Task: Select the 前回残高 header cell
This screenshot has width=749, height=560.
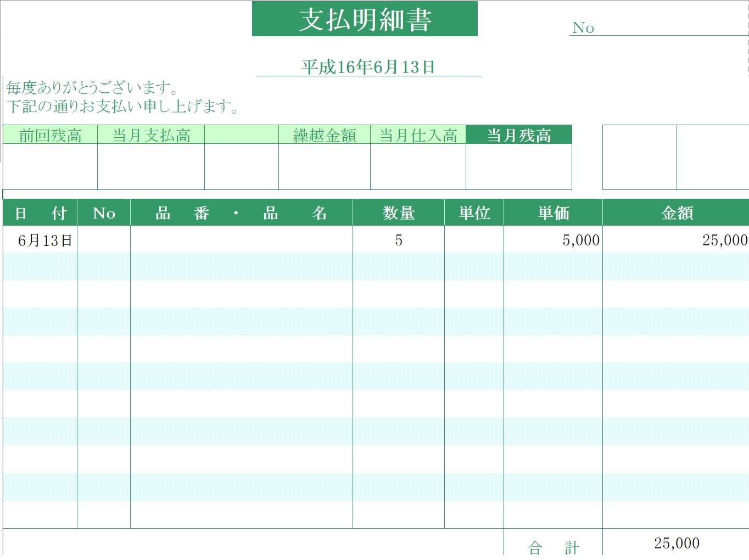Action: coord(50,135)
